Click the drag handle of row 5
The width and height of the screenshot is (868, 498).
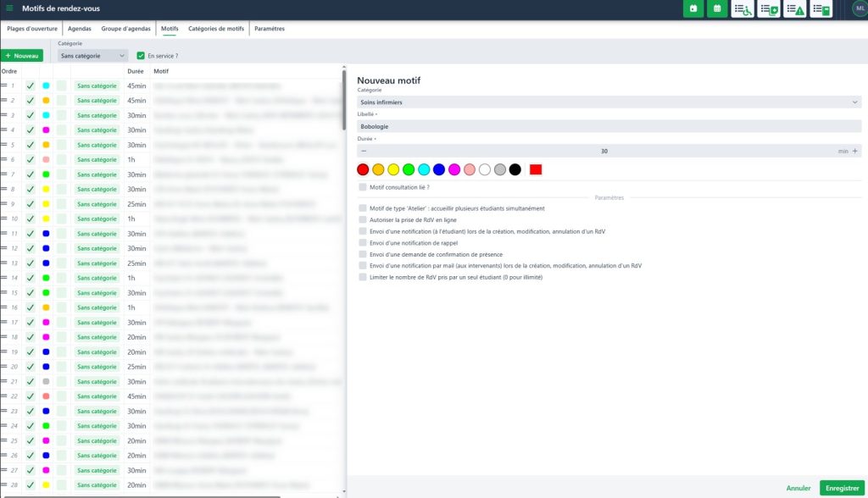coord(4,145)
